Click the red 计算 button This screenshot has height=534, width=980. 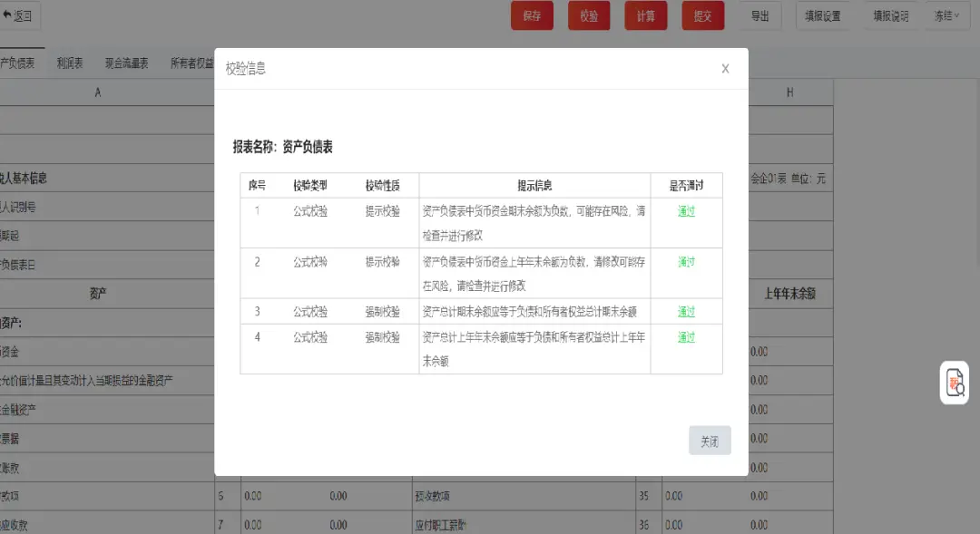645,16
